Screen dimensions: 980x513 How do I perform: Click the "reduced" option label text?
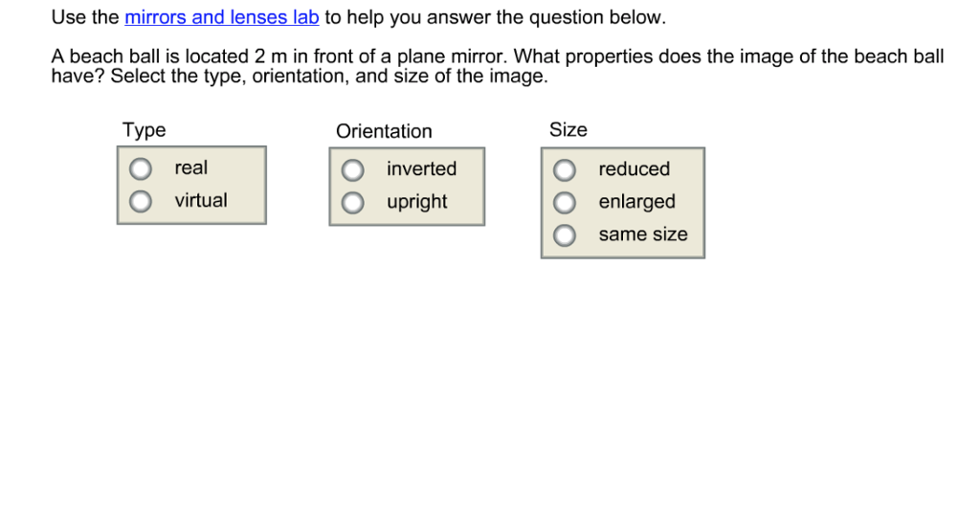[634, 169]
